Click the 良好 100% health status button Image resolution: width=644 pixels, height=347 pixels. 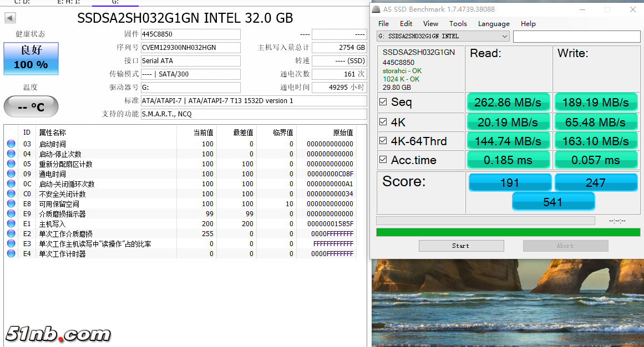[x=31, y=58]
